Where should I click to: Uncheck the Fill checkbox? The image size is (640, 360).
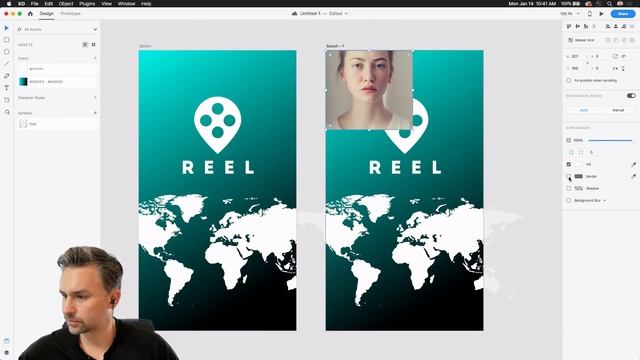point(569,164)
